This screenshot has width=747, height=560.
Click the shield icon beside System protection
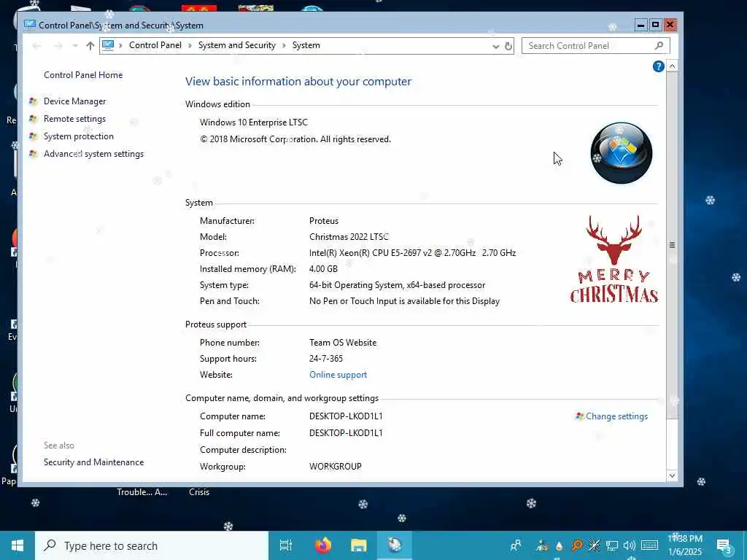click(33, 136)
